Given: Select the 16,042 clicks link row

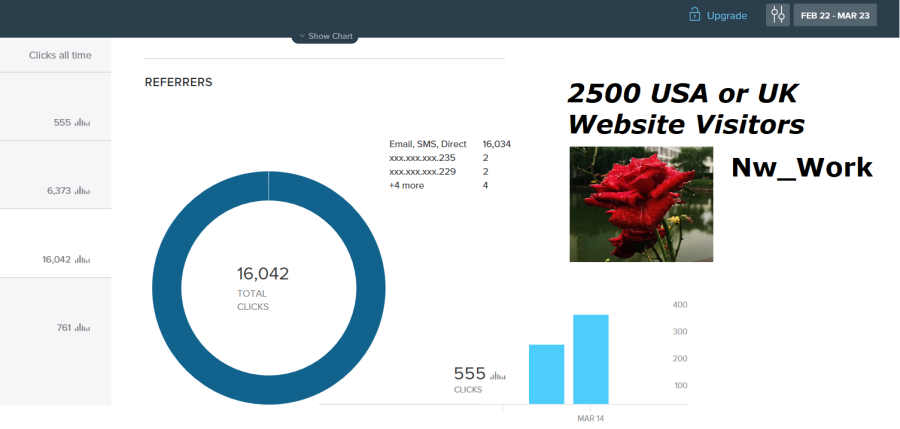Looking at the screenshot, I should [55, 243].
